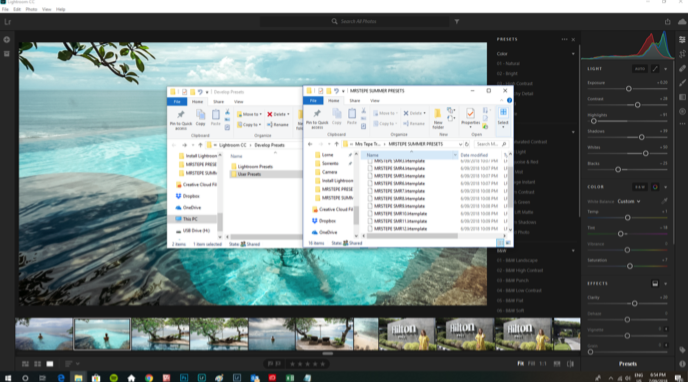Screen dimensions: 688x382
Task: Adjust the Clarity slider handle
Action: (x=634, y=303)
